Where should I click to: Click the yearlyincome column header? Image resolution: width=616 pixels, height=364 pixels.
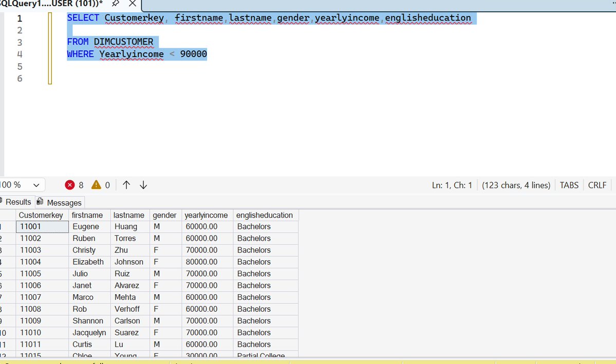[x=206, y=215]
